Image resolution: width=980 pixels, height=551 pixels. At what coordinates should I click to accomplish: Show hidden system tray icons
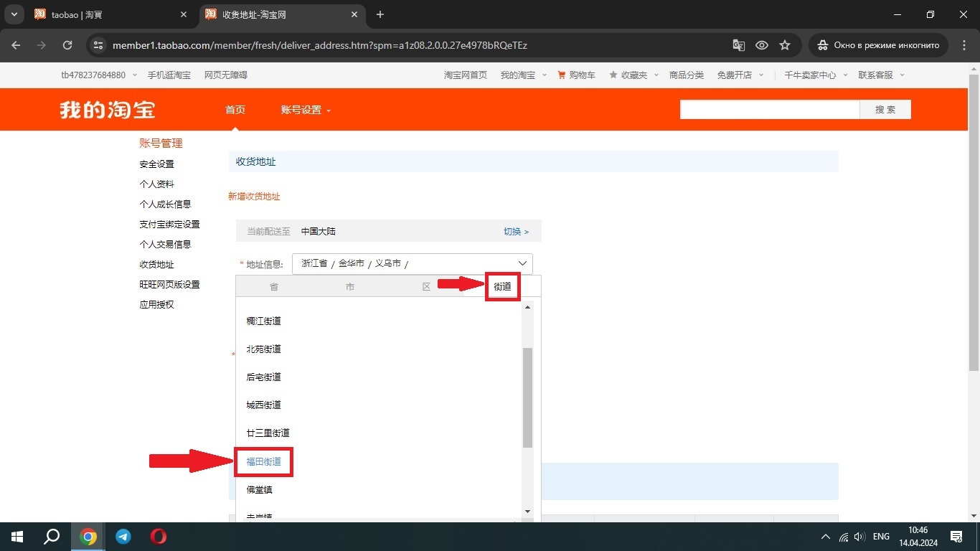[825, 537]
